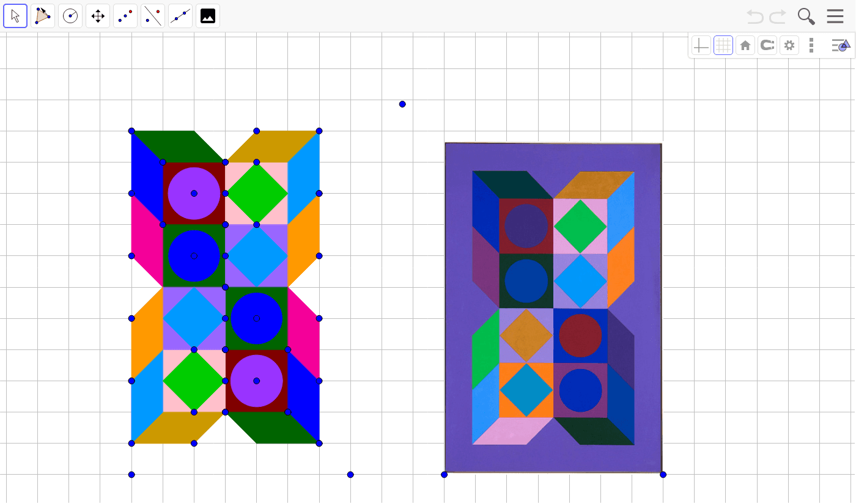856x504 pixels.
Task: Select the Reflect about Point tool
Action: pos(125,16)
